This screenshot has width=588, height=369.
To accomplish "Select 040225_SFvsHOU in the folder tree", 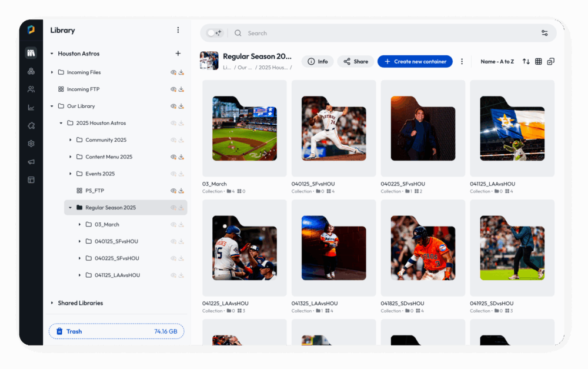I will click(116, 258).
